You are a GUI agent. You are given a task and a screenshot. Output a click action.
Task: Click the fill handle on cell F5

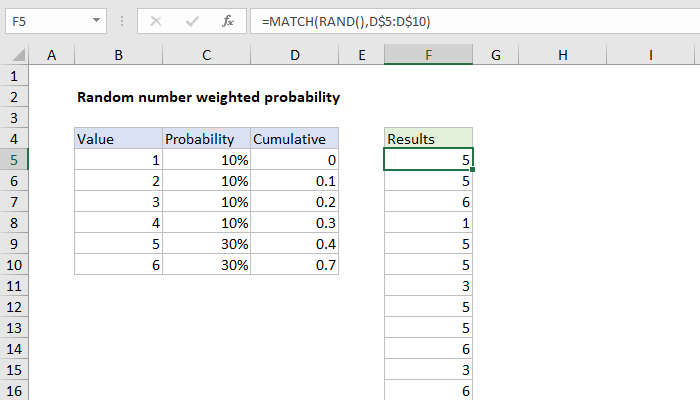point(473,171)
